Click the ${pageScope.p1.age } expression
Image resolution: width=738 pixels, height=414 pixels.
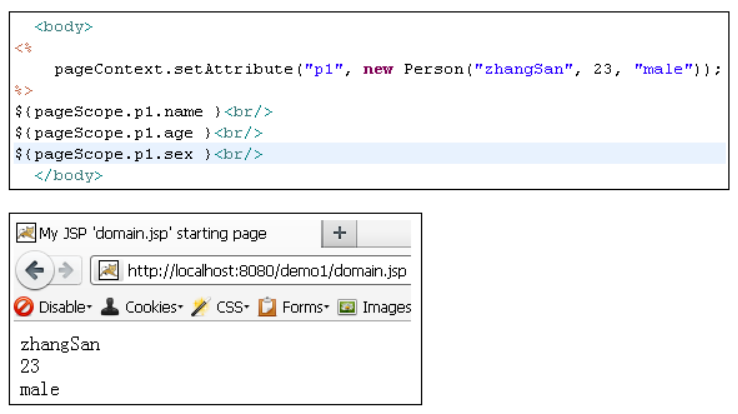tap(113, 133)
